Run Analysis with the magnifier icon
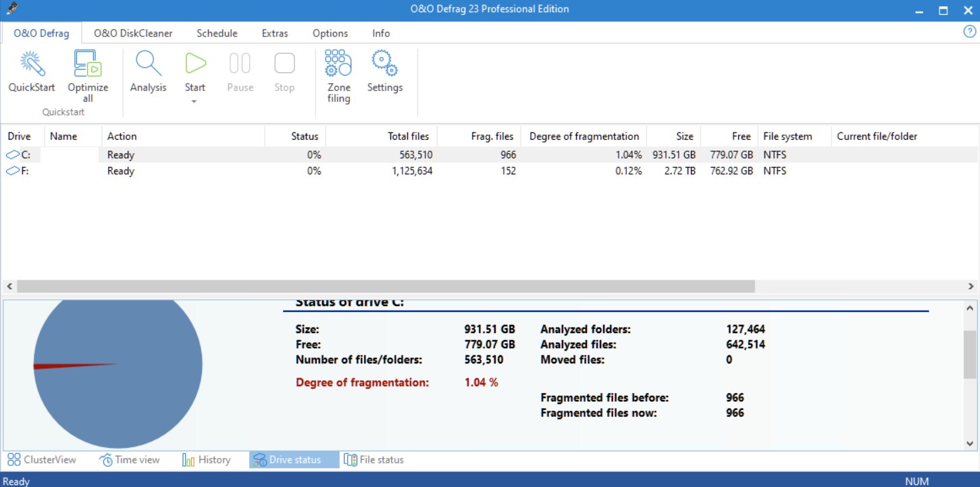 pyautogui.click(x=148, y=64)
